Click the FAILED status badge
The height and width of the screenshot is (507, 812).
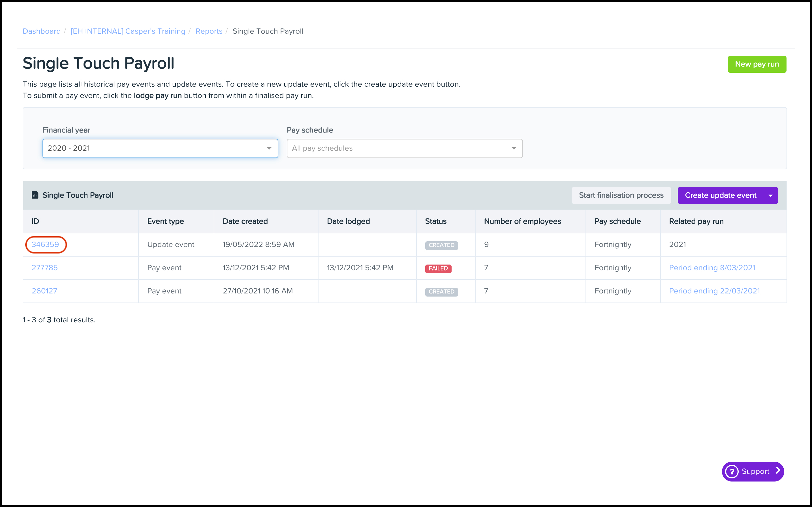point(438,268)
